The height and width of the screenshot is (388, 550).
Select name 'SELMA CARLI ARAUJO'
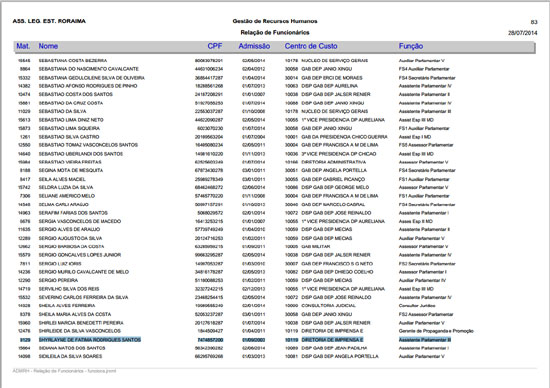pyautogui.click(x=63, y=205)
